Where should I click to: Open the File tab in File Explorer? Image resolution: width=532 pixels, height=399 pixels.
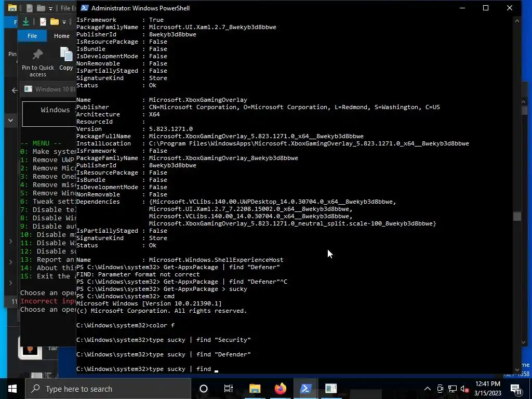click(x=32, y=36)
